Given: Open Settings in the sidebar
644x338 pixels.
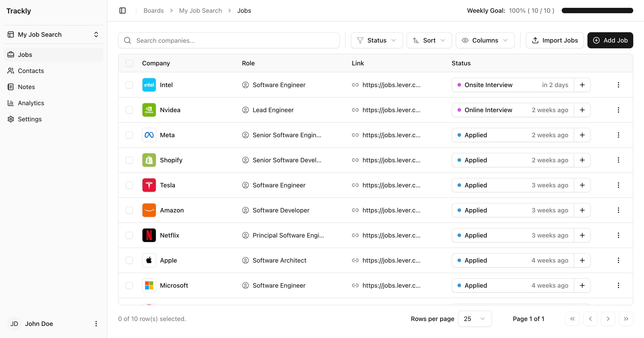Looking at the screenshot, I should [x=53, y=119].
